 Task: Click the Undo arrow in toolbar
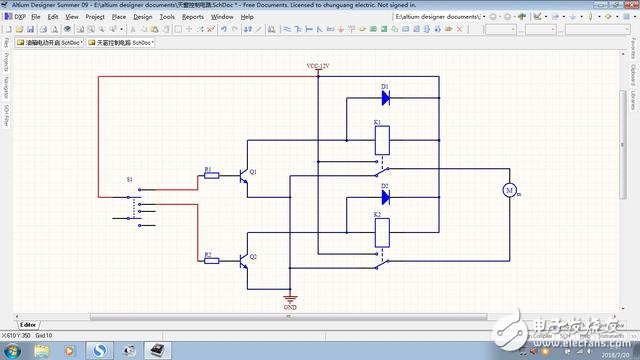click(224, 29)
